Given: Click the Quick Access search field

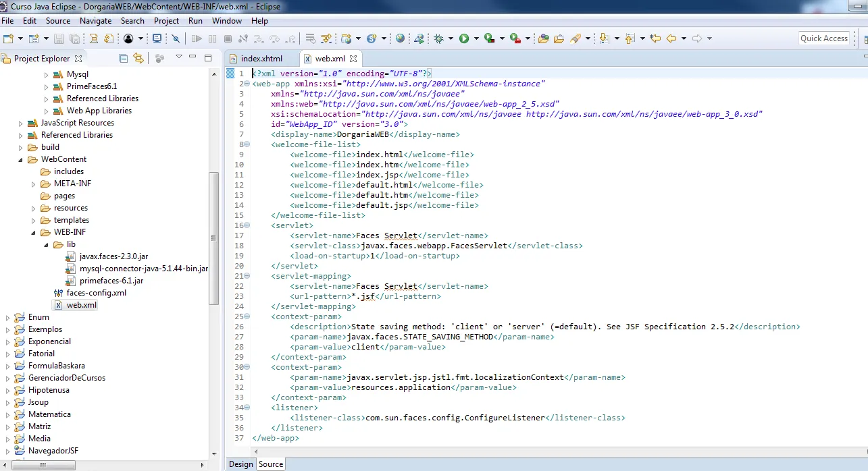Looking at the screenshot, I should pyautogui.click(x=823, y=38).
